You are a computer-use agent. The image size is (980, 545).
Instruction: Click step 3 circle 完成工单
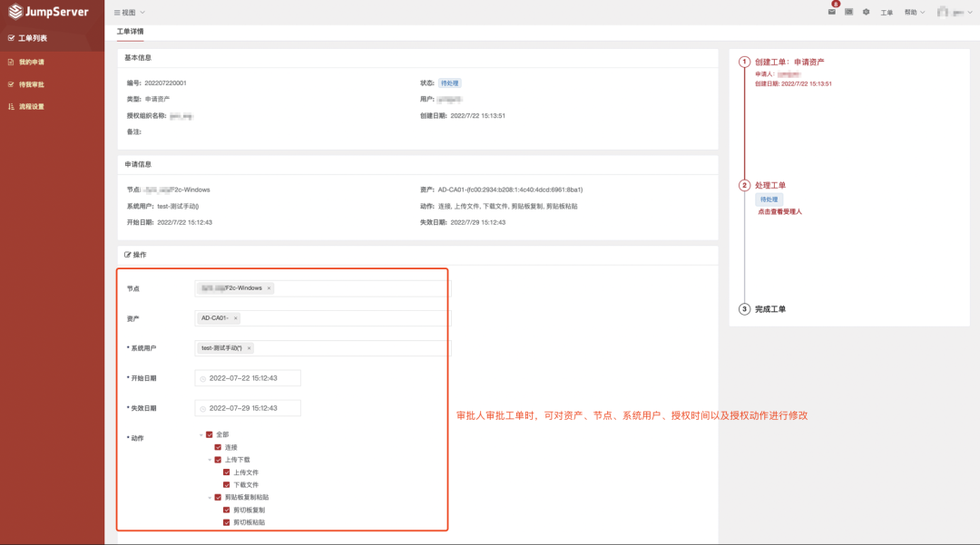pyautogui.click(x=744, y=309)
